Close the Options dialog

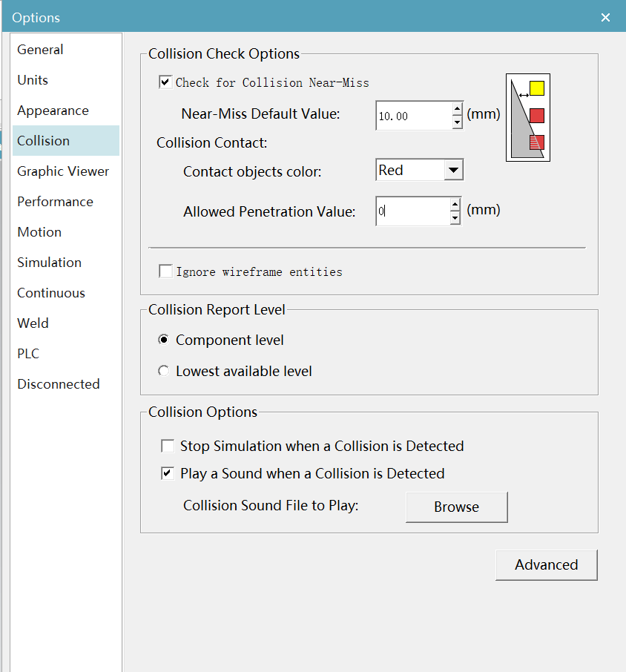(605, 18)
